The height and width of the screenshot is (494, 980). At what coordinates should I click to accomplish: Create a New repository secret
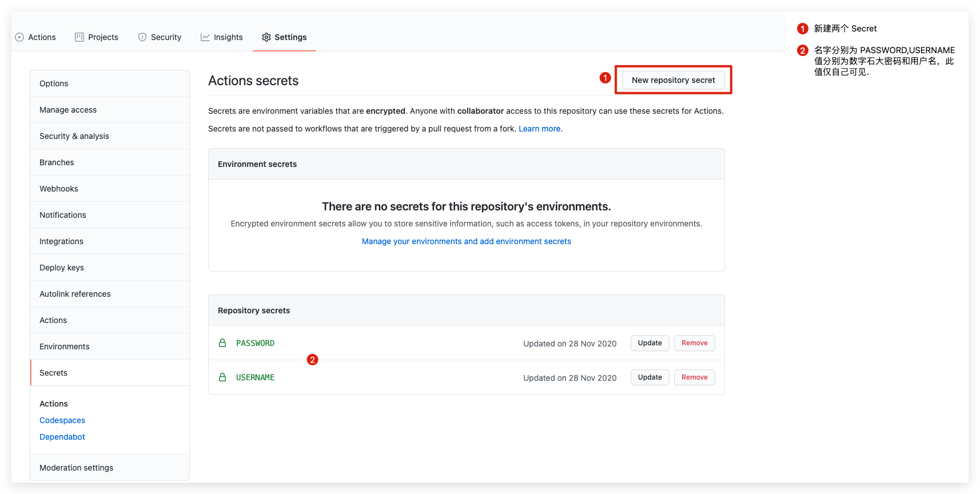[673, 80]
